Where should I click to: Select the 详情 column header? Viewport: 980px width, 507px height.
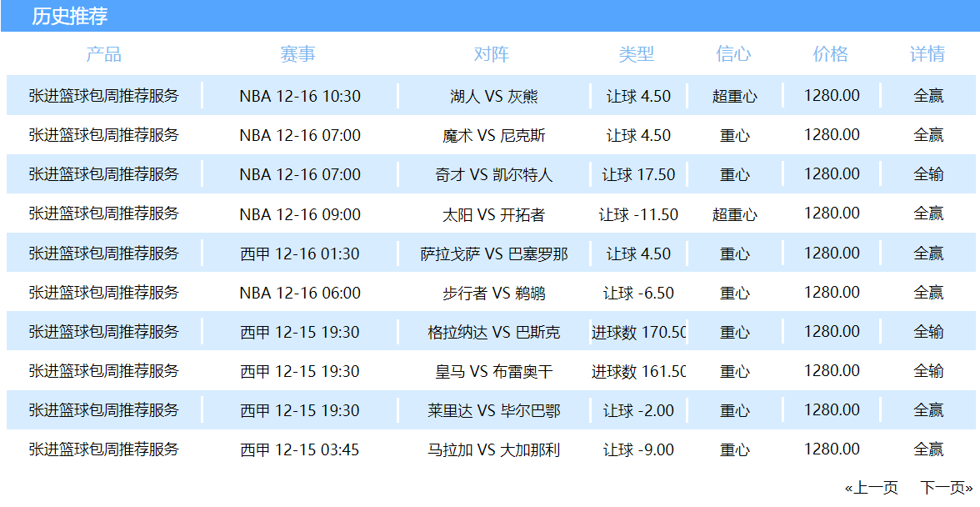927,54
